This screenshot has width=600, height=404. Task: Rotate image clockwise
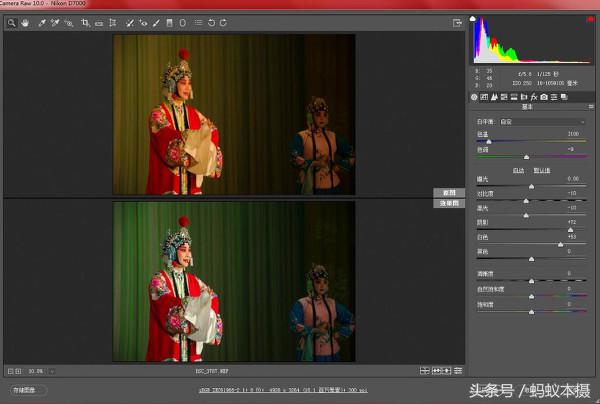pyautogui.click(x=223, y=23)
